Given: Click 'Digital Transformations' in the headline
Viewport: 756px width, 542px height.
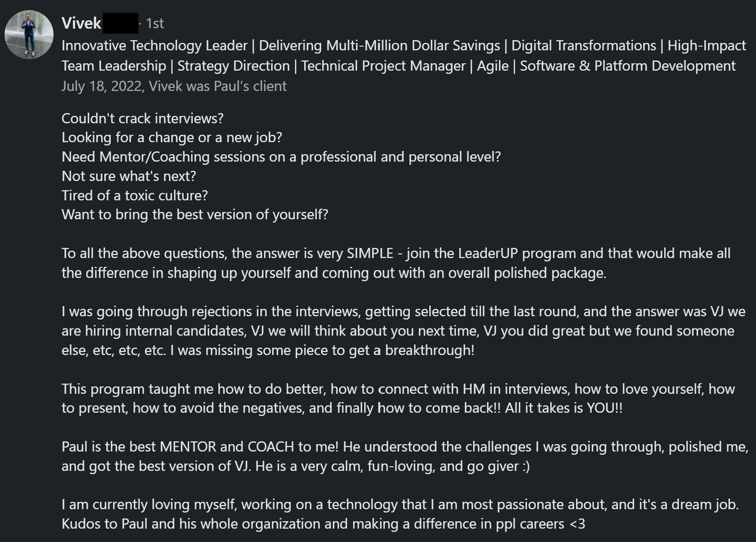Looking at the screenshot, I should pos(584,45).
